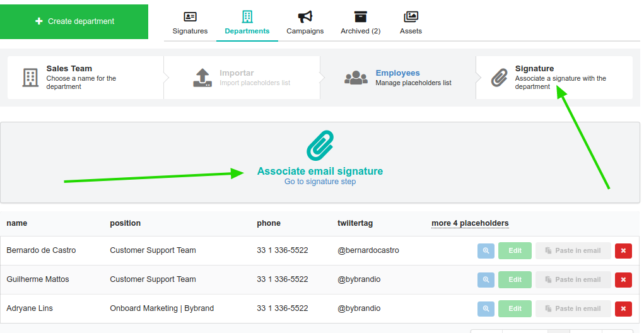Click the Signatures ID card icon
Image resolution: width=644 pixels, height=333 pixels.
coord(190,16)
